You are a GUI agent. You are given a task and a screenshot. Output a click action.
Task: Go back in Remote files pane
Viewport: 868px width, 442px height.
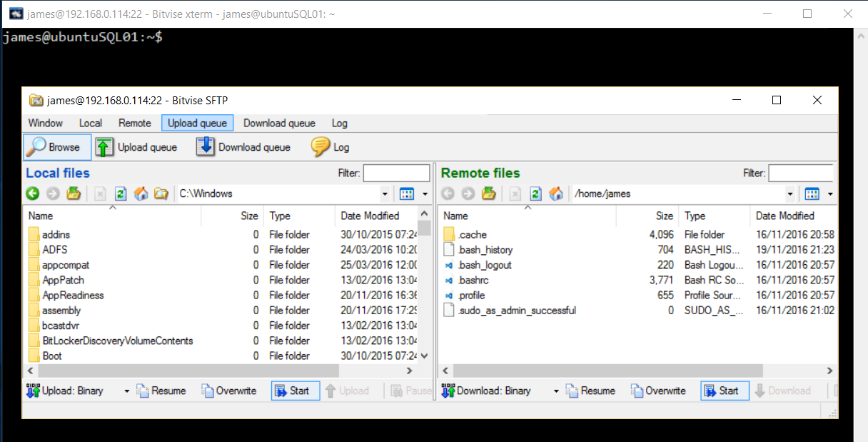point(448,194)
